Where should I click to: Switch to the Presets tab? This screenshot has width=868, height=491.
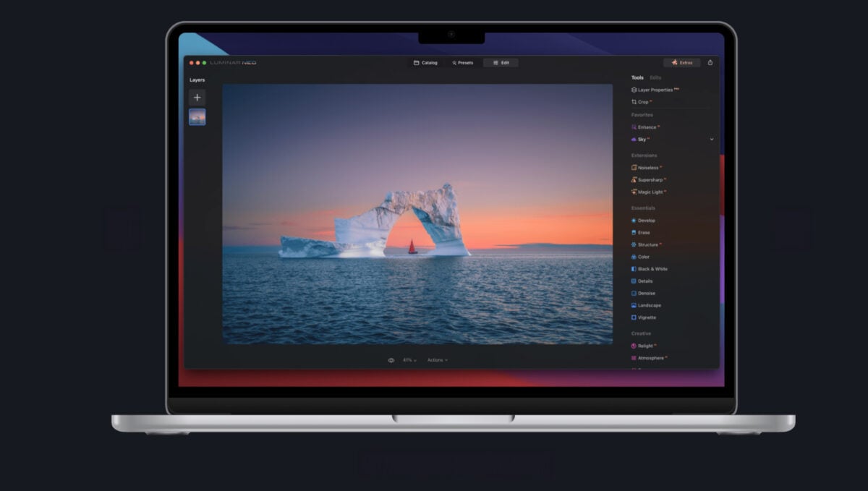pos(463,63)
